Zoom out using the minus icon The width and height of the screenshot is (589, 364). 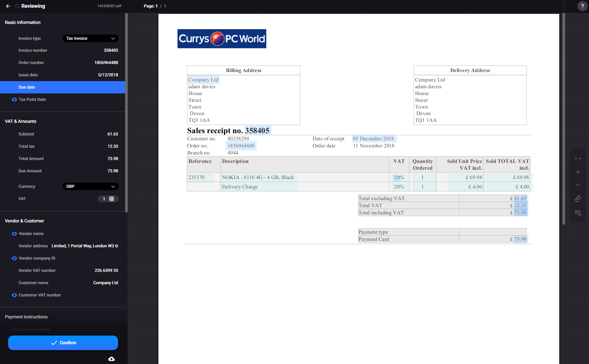(x=578, y=185)
